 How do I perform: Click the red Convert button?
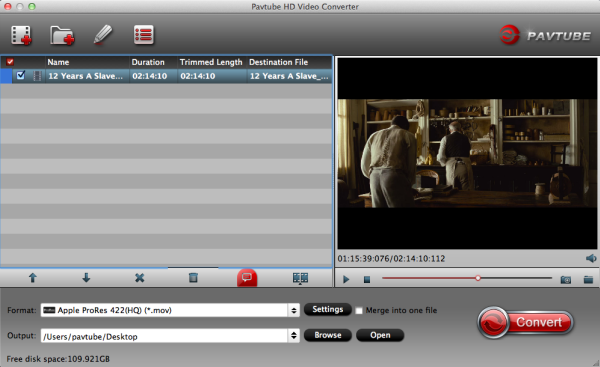526,322
